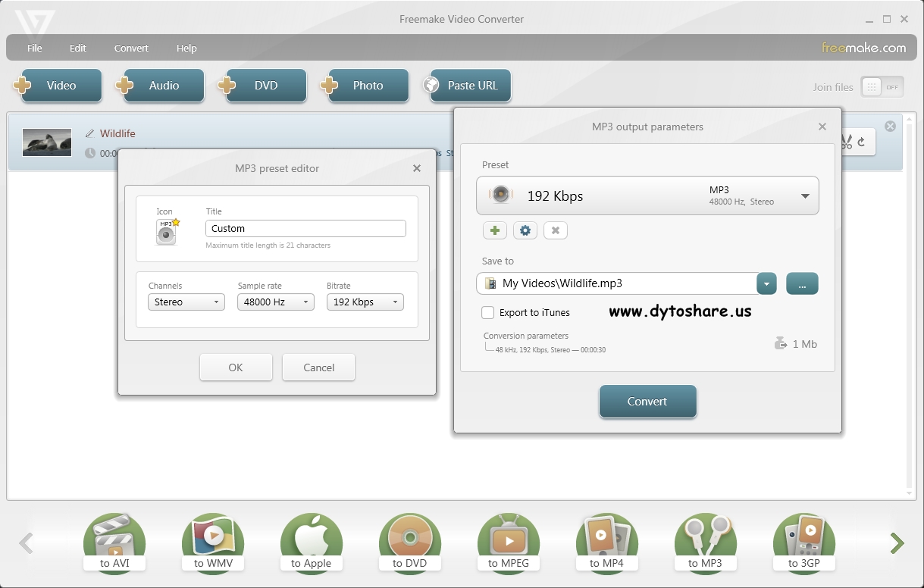Expand the Sample rate dropdown

click(x=275, y=302)
